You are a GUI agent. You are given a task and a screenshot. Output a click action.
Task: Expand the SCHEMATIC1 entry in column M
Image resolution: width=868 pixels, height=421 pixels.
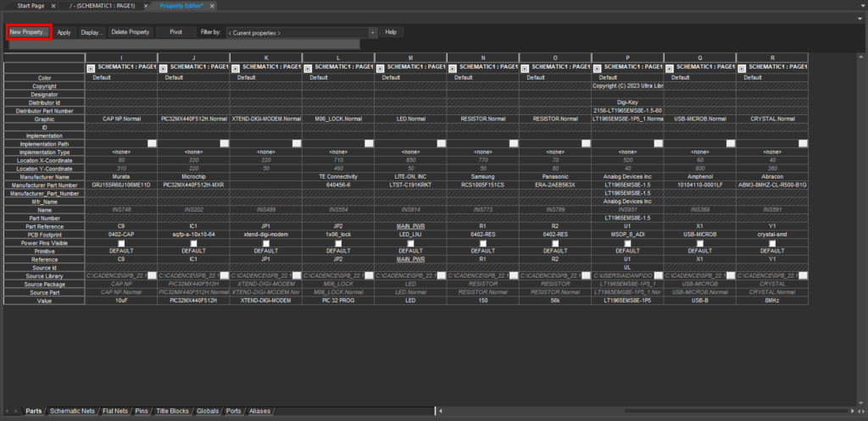pyautogui.click(x=380, y=69)
